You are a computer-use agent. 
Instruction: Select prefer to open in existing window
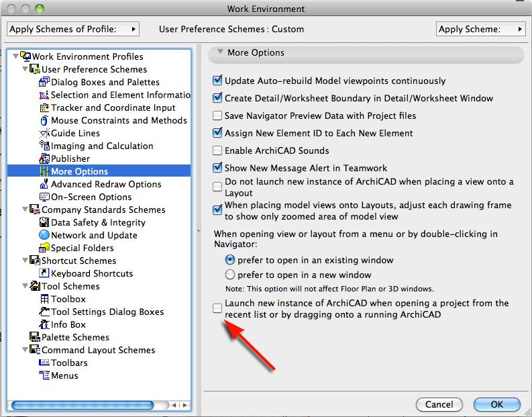pos(229,260)
